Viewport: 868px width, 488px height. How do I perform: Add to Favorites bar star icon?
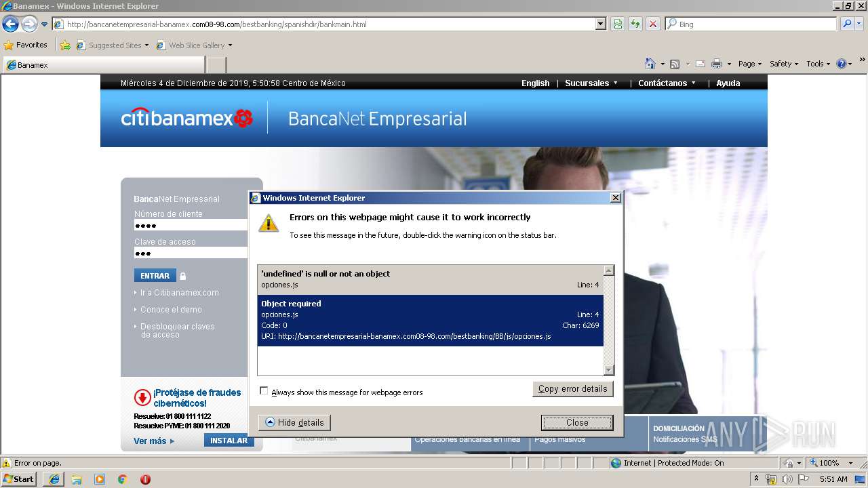coord(65,45)
